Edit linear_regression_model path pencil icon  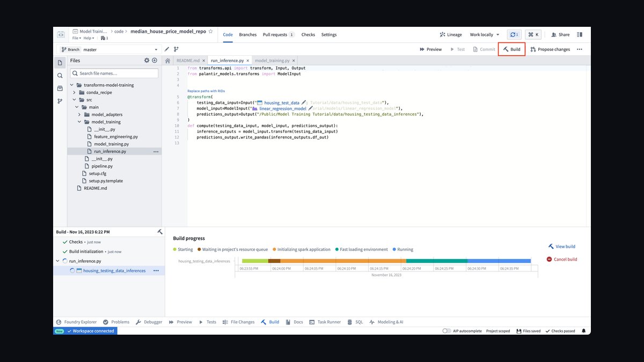pyautogui.click(x=310, y=108)
